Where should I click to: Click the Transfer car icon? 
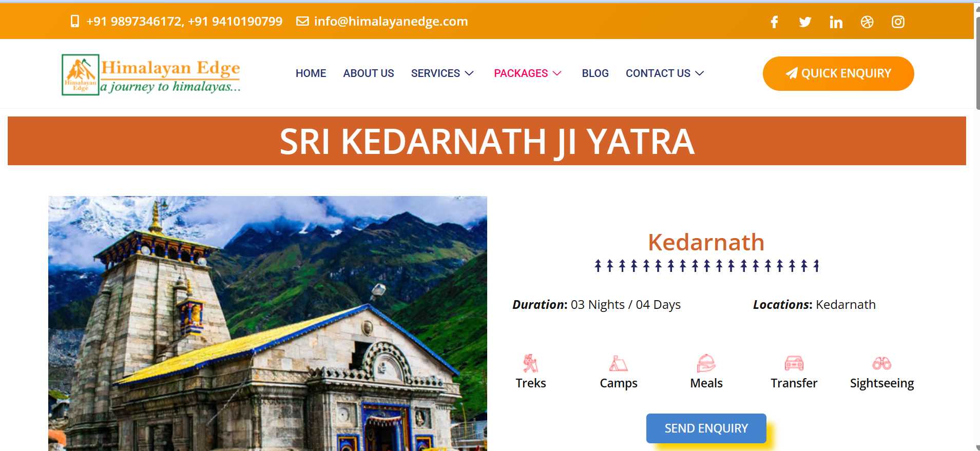point(794,363)
